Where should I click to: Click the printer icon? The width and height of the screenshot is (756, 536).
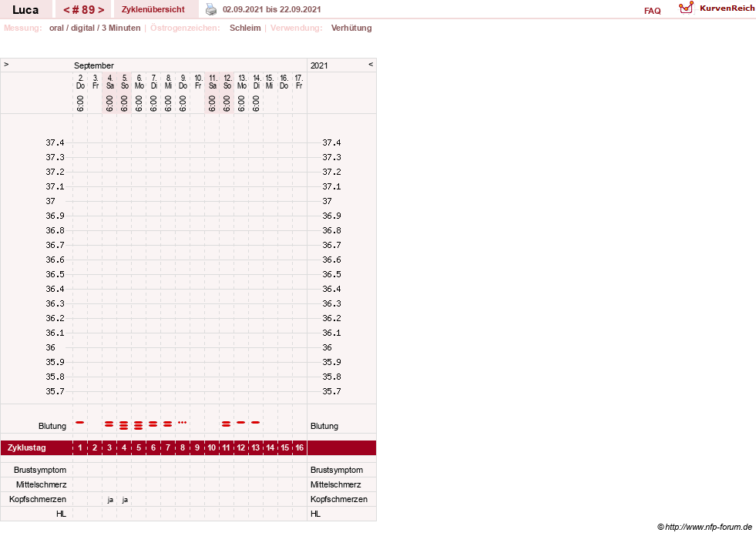[x=211, y=9]
